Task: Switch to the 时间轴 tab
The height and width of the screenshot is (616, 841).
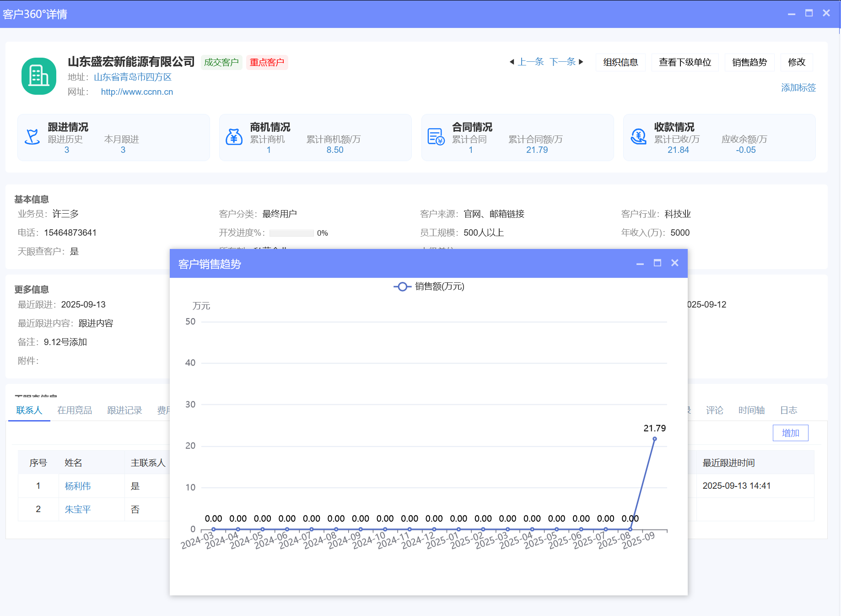Action: pyautogui.click(x=751, y=410)
